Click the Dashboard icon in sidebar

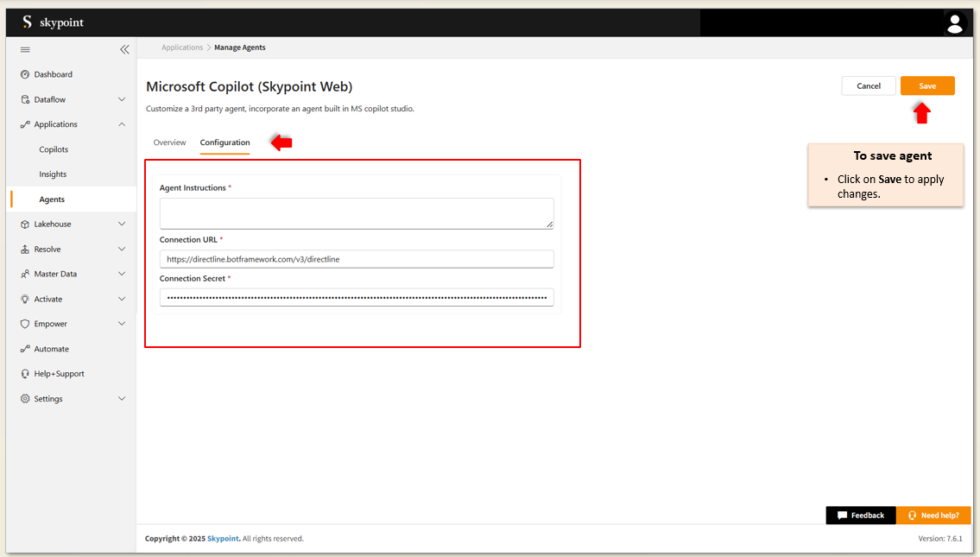(x=25, y=74)
